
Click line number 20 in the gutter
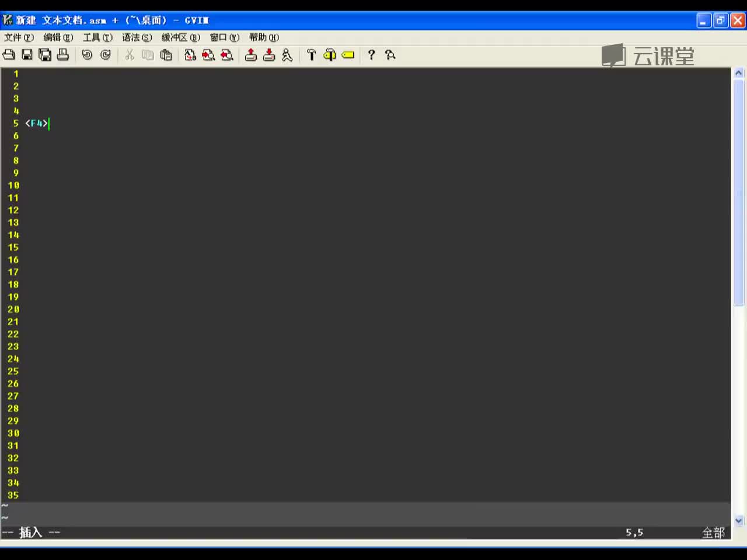click(x=13, y=309)
